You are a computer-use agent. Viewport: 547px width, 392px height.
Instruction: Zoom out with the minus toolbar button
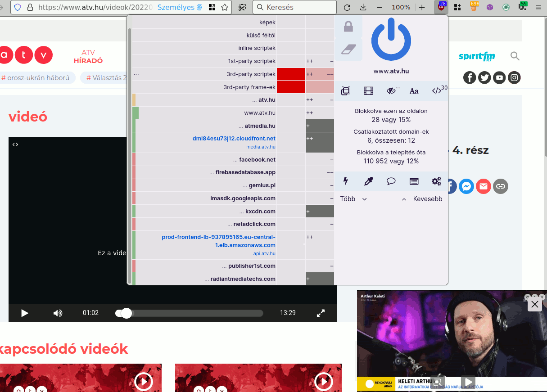click(x=380, y=7)
